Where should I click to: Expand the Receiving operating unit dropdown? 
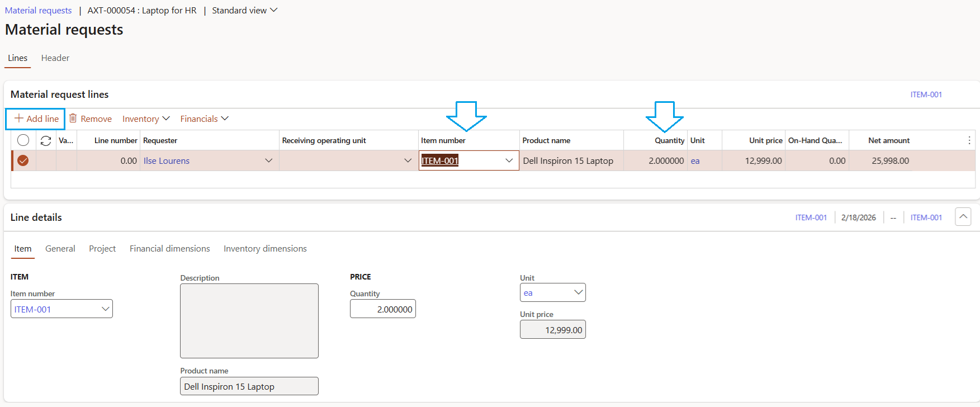pyautogui.click(x=408, y=161)
